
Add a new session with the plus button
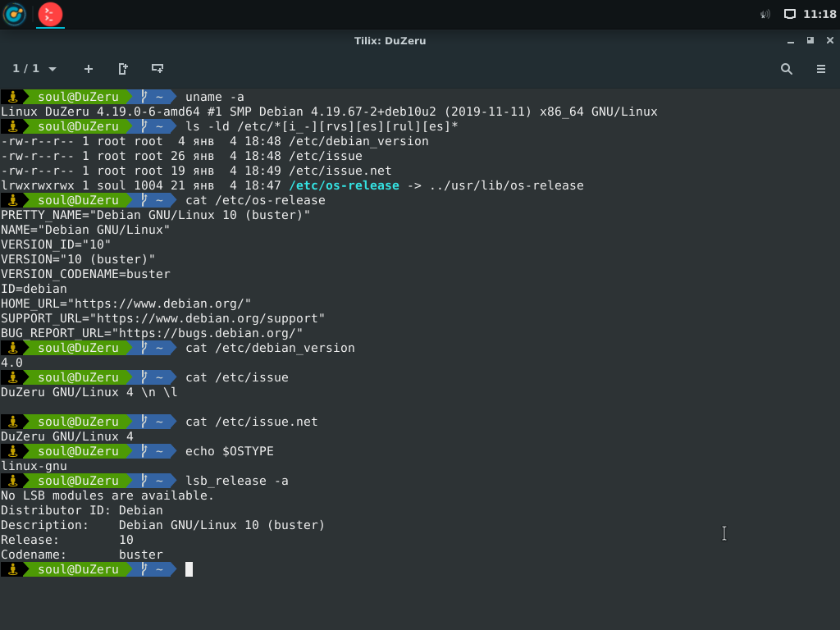coord(89,69)
